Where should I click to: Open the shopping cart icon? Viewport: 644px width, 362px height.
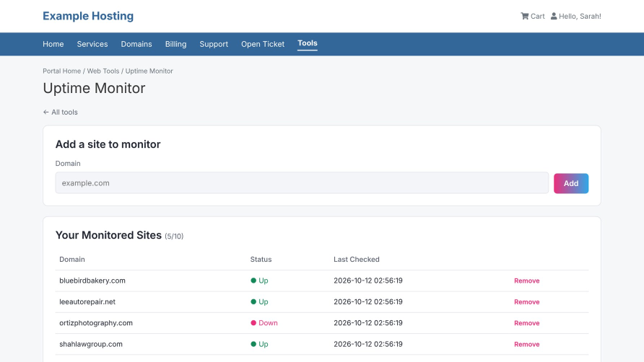coord(524,16)
